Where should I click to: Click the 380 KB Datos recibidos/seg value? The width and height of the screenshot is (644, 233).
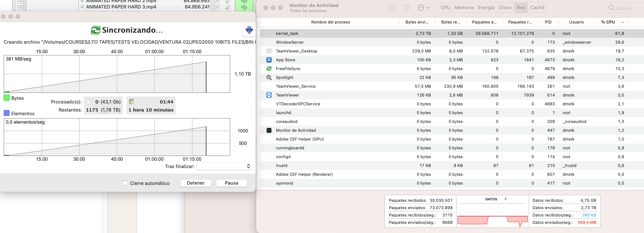coord(589,215)
